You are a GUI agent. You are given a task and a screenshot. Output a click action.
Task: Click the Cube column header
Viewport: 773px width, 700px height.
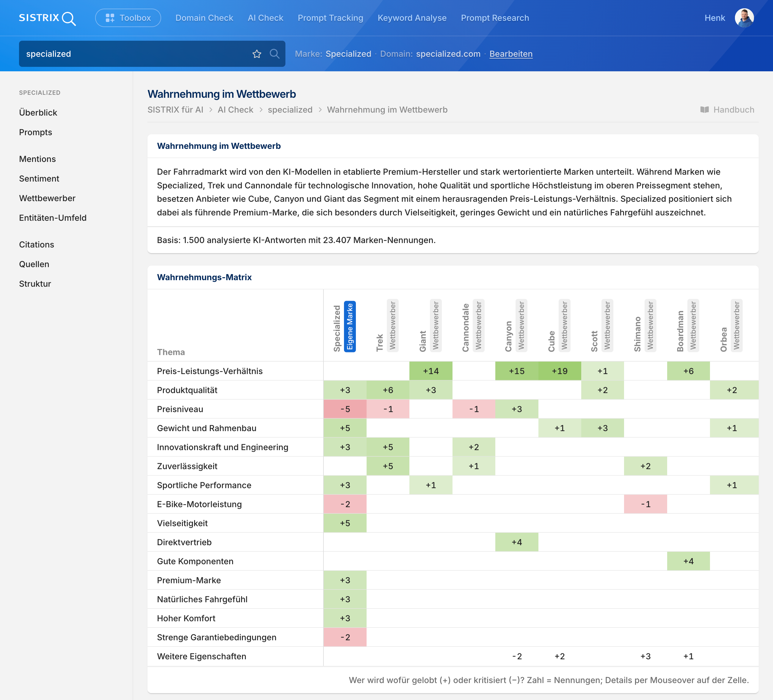click(x=552, y=341)
